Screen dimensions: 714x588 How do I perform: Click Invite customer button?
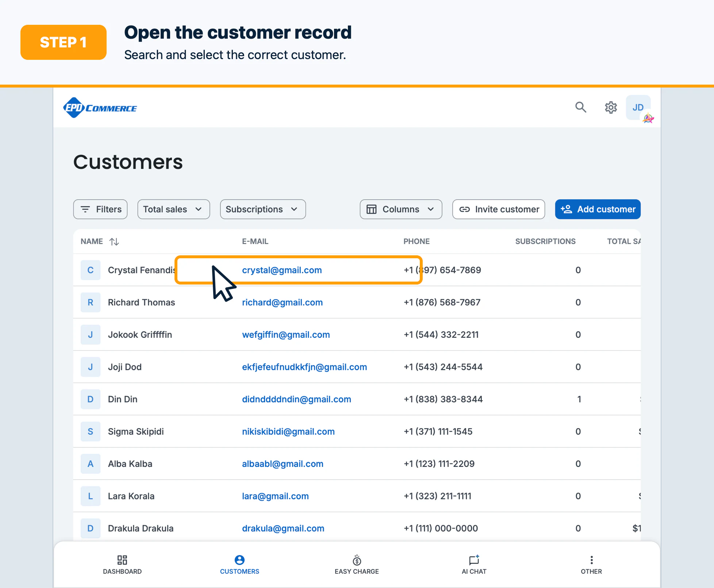pos(499,209)
